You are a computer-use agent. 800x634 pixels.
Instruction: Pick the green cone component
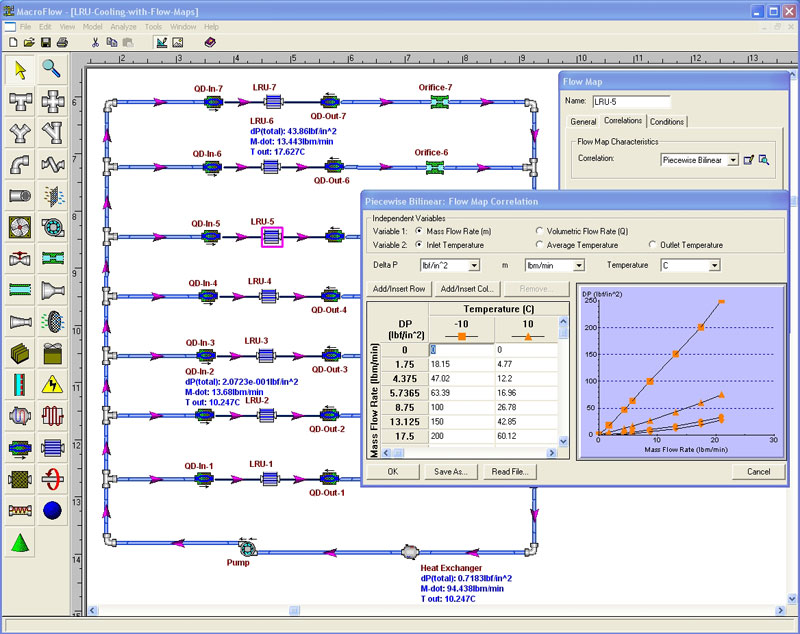click(x=20, y=543)
